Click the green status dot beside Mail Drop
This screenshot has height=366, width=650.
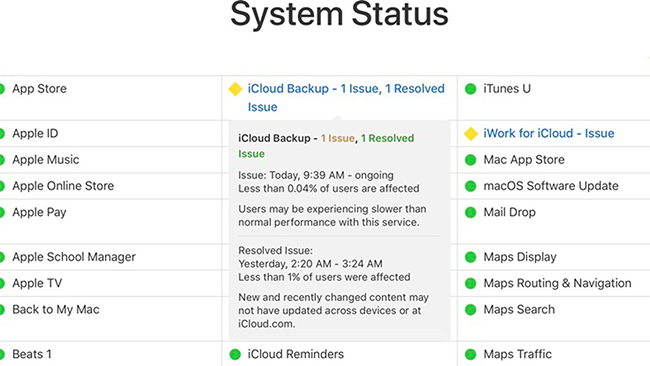coord(471,212)
